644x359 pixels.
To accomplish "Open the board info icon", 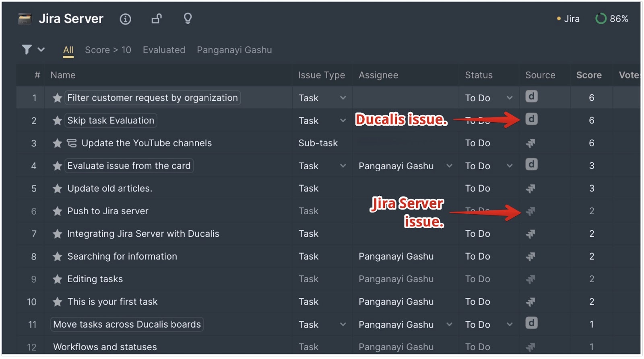I will (x=125, y=19).
